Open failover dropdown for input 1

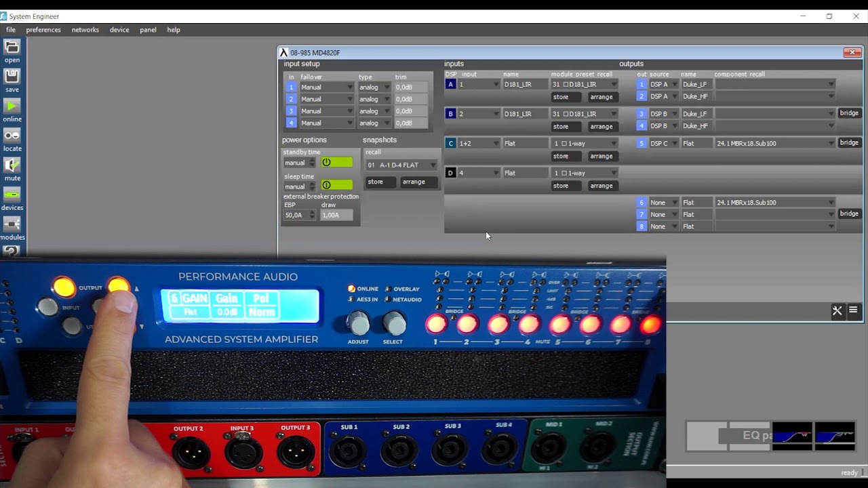tap(327, 87)
